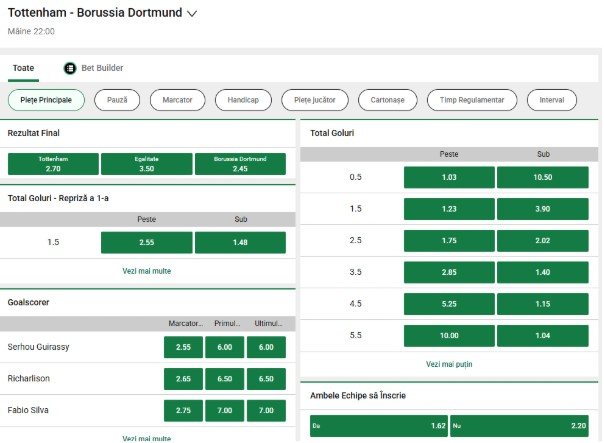Pick Total Goluri Peste 3.5 at 2.85
This screenshot has width=604, height=443.
coord(449,272)
